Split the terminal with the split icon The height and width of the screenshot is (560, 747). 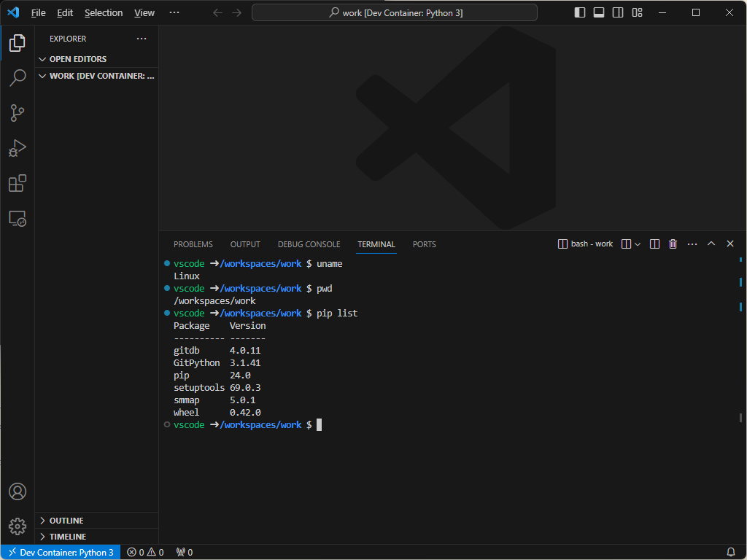point(654,244)
